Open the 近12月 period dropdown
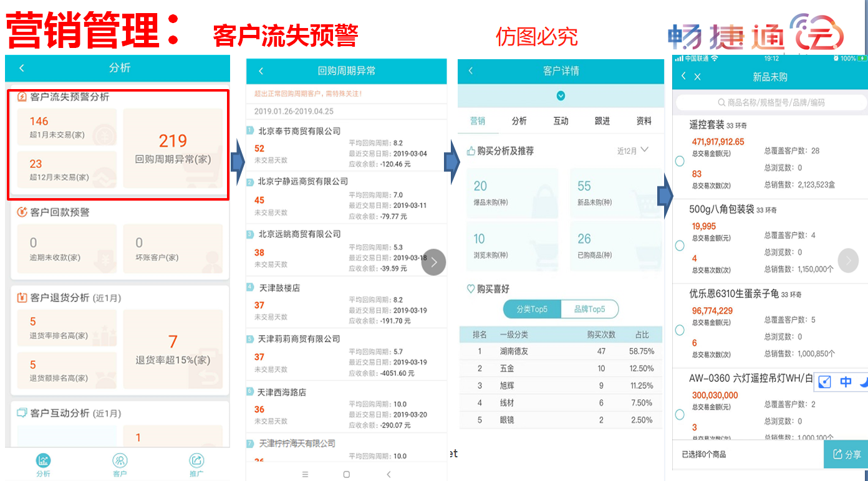The height and width of the screenshot is (481, 868). click(x=632, y=150)
